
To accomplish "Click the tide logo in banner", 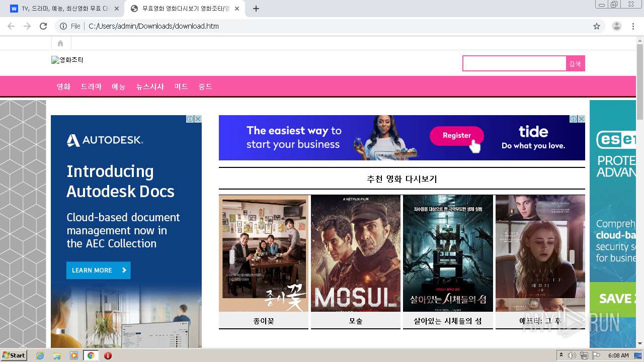I will pyautogui.click(x=533, y=132).
